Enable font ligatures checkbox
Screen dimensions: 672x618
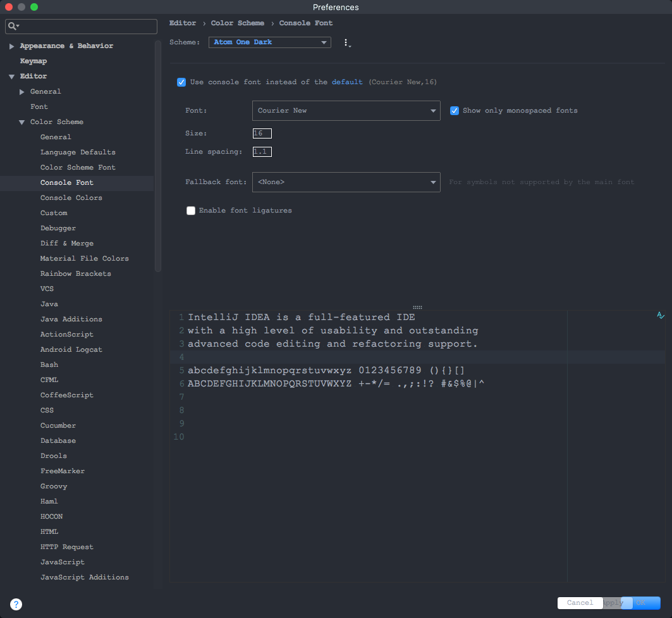click(x=191, y=211)
